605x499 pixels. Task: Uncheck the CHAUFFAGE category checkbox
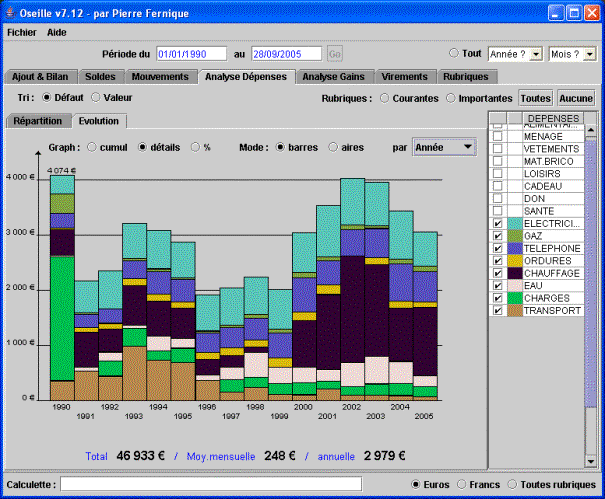pyautogui.click(x=498, y=273)
